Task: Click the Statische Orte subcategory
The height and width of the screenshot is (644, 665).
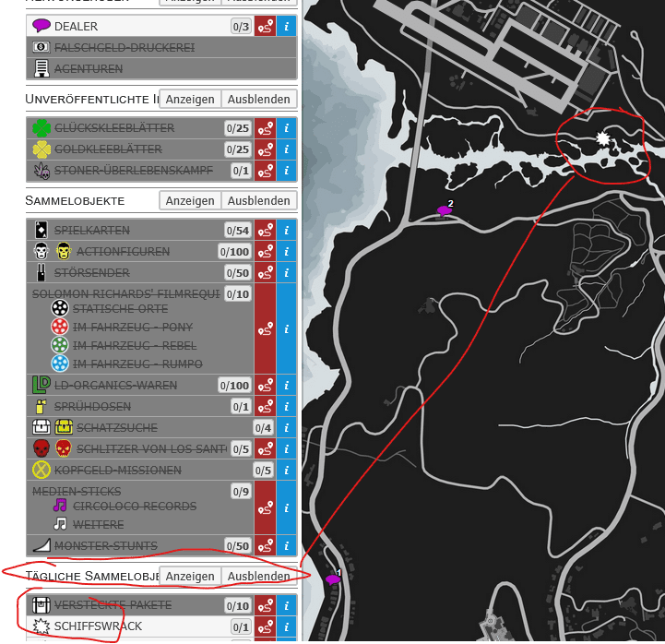Action: pos(110,308)
